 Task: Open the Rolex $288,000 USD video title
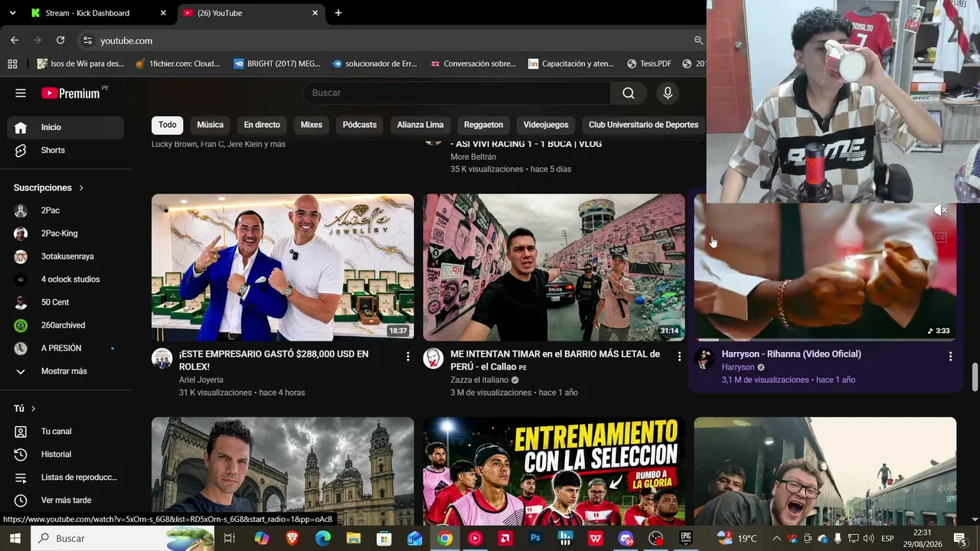pos(273,360)
